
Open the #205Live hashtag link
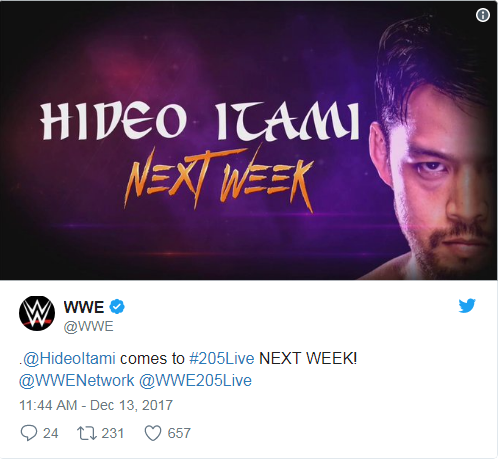click(x=222, y=359)
